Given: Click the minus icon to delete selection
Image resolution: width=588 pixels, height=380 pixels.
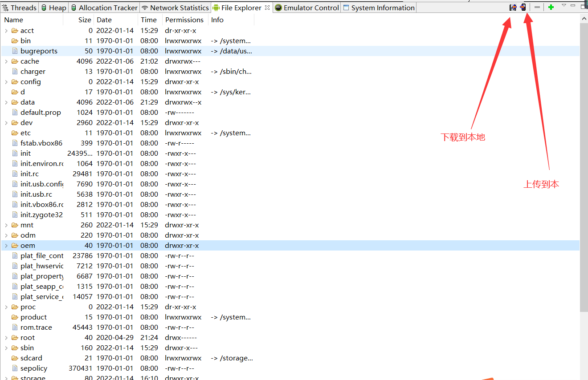Looking at the screenshot, I should [x=538, y=7].
